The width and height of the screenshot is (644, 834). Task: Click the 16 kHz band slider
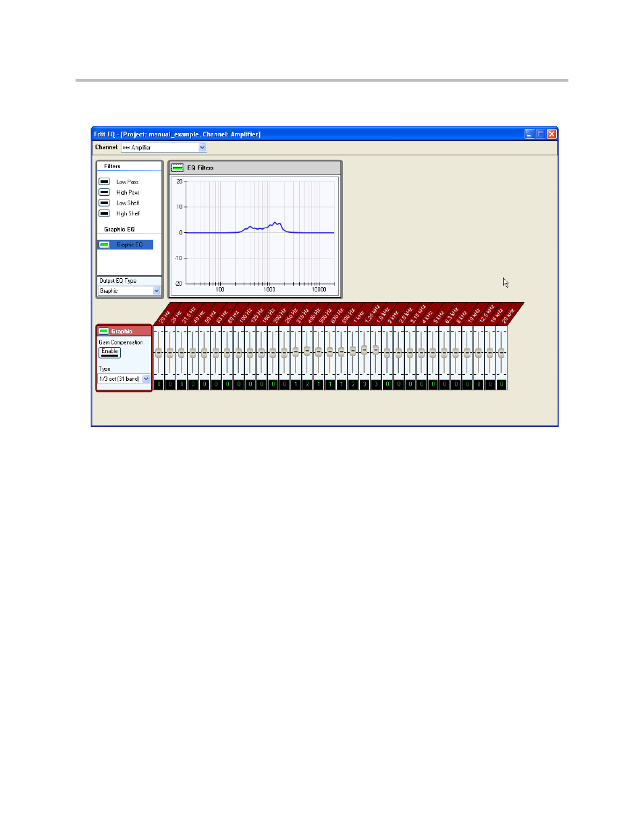490,353
